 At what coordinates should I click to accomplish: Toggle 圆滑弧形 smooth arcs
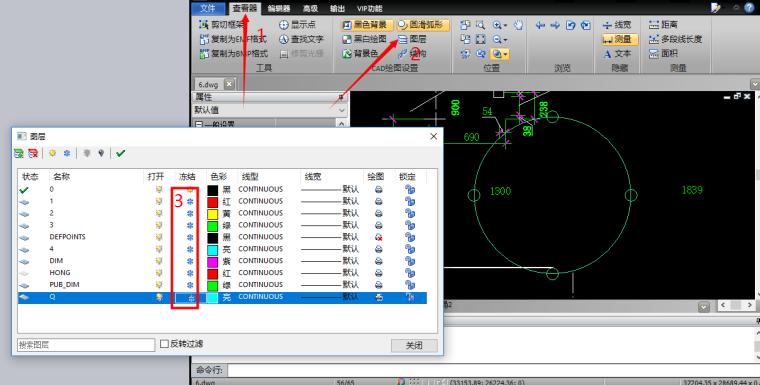point(423,24)
